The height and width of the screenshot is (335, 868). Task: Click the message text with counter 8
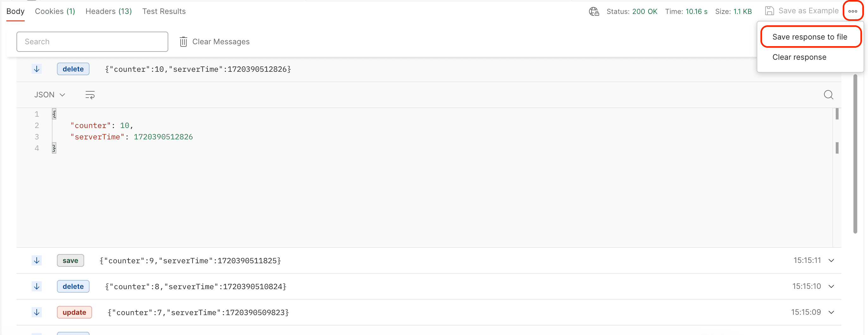(x=195, y=287)
